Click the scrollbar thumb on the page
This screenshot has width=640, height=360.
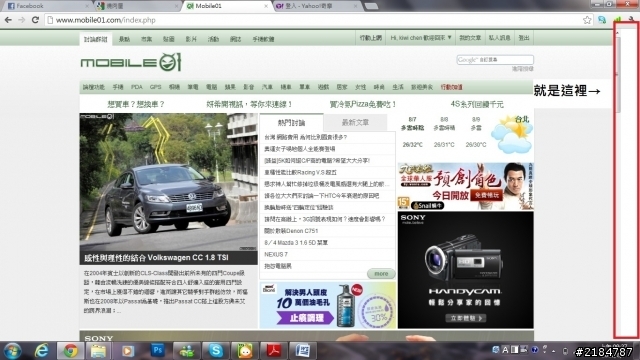pyautogui.click(x=618, y=74)
